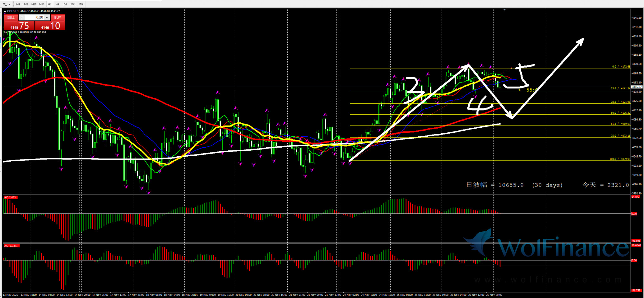The height and width of the screenshot is (298, 644).
Task: Click the W1 weekly timeframe button
Action: [x=73, y=4]
